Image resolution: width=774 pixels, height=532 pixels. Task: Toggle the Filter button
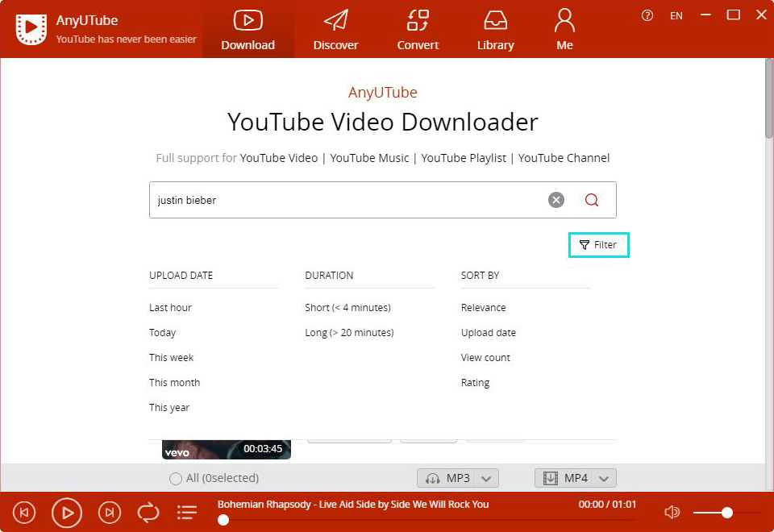[x=598, y=245]
